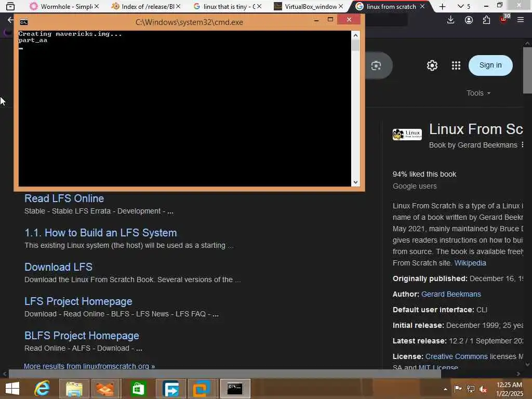
Task: Close the 'linux from scratch' tab
Action: pyautogui.click(x=422, y=6)
